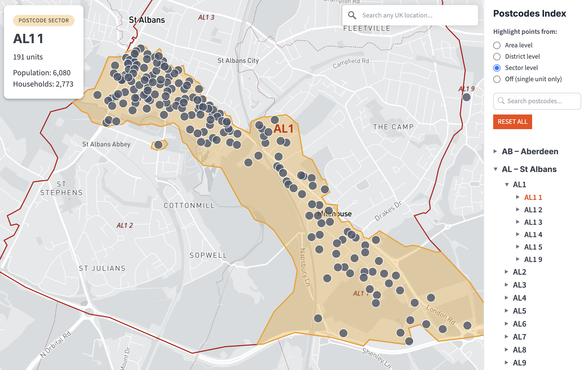The height and width of the screenshot is (370, 588).
Task: Click the postcode marker near AL1 9 label
Action: [x=466, y=97]
